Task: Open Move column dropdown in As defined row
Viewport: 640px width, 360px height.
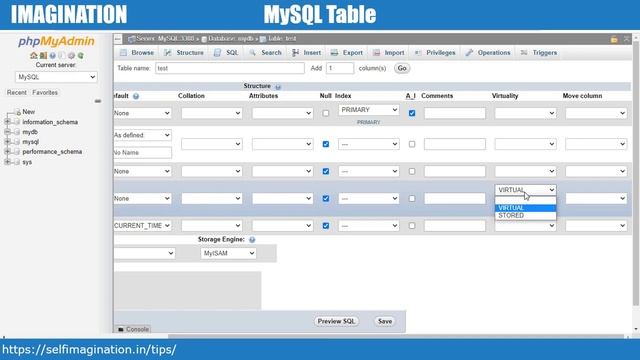Action: 596,144
